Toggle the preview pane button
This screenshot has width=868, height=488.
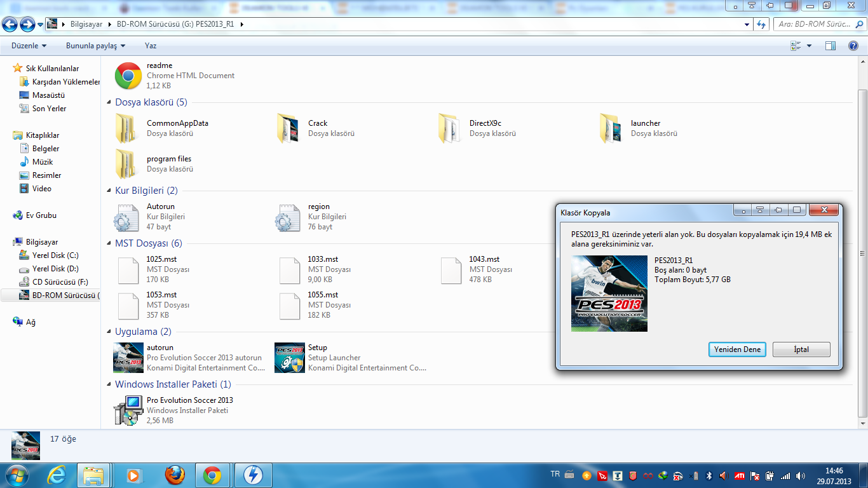coord(831,46)
